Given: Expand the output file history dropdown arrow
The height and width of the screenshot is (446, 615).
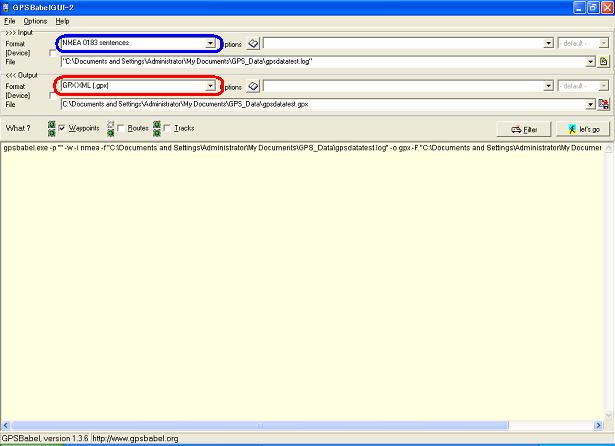Looking at the screenshot, I should [x=590, y=104].
